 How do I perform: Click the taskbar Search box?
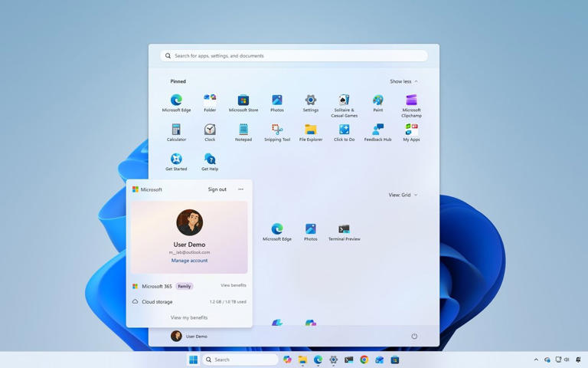(240, 360)
